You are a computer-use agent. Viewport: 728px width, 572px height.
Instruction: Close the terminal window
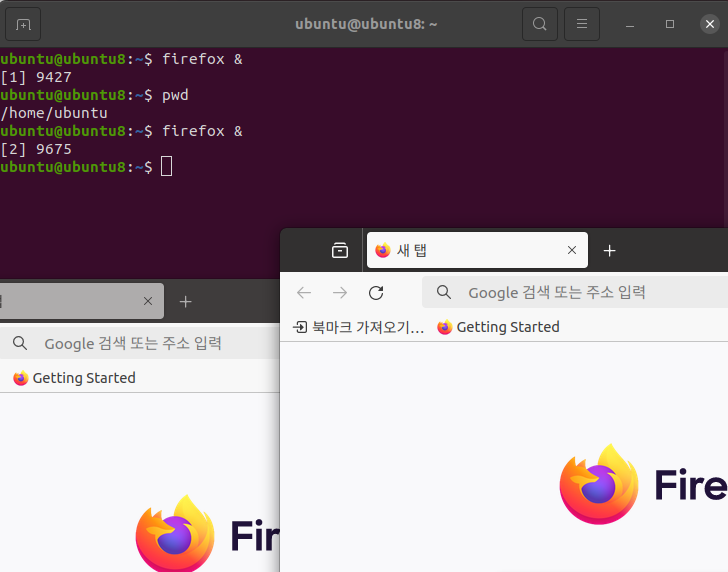coord(710,24)
